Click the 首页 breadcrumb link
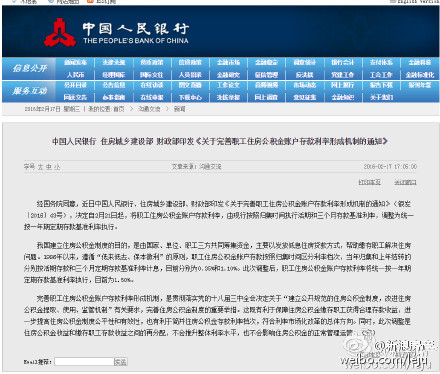The image size is (440, 374). tap(119, 109)
